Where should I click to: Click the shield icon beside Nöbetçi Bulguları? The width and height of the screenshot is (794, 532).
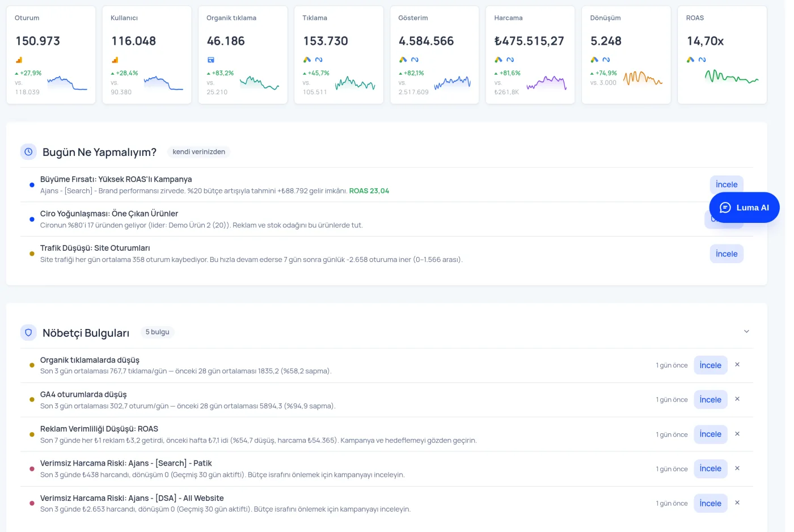point(28,332)
